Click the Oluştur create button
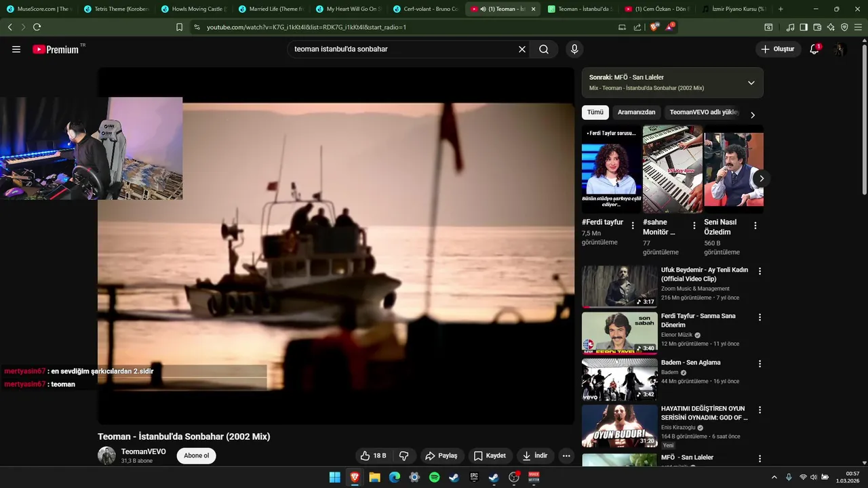The width and height of the screenshot is (868, 488). 777,49
